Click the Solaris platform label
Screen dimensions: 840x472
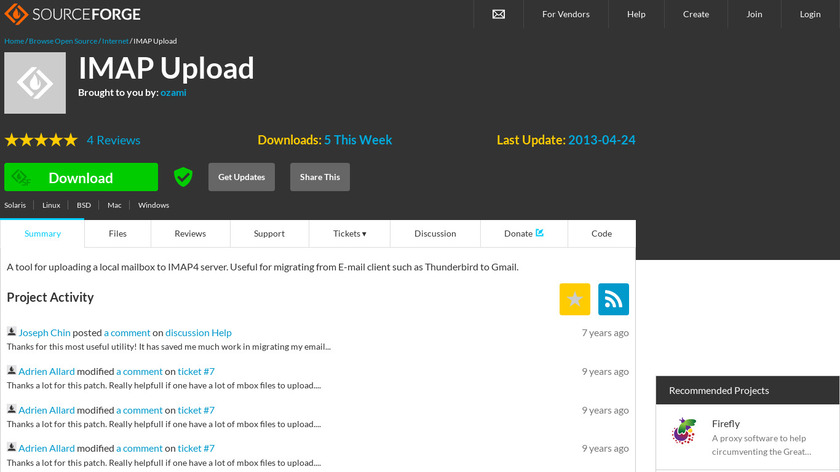click(15, 205)
